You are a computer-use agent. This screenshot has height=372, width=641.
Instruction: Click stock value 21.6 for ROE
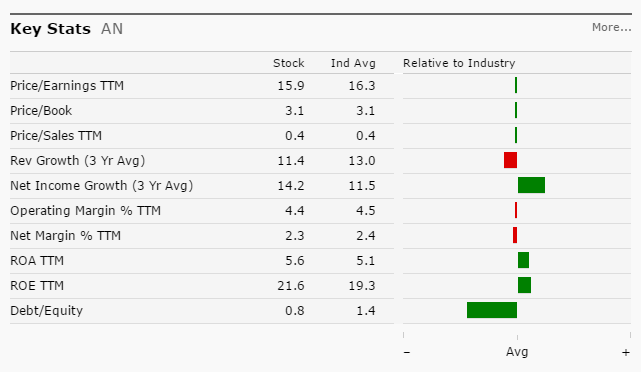(x=291, y=286)
